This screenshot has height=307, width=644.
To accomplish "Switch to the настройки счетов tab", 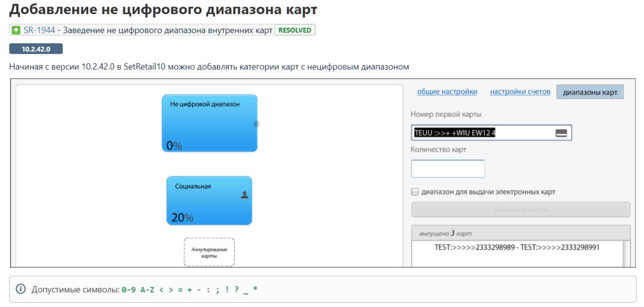I will point(520,92).
